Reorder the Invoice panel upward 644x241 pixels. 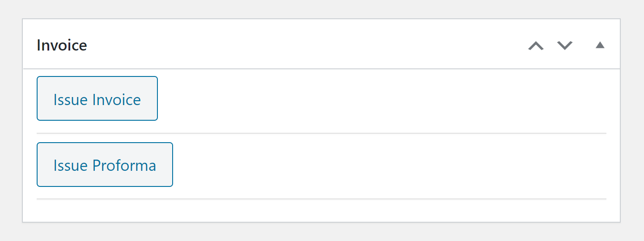point(536,45)
